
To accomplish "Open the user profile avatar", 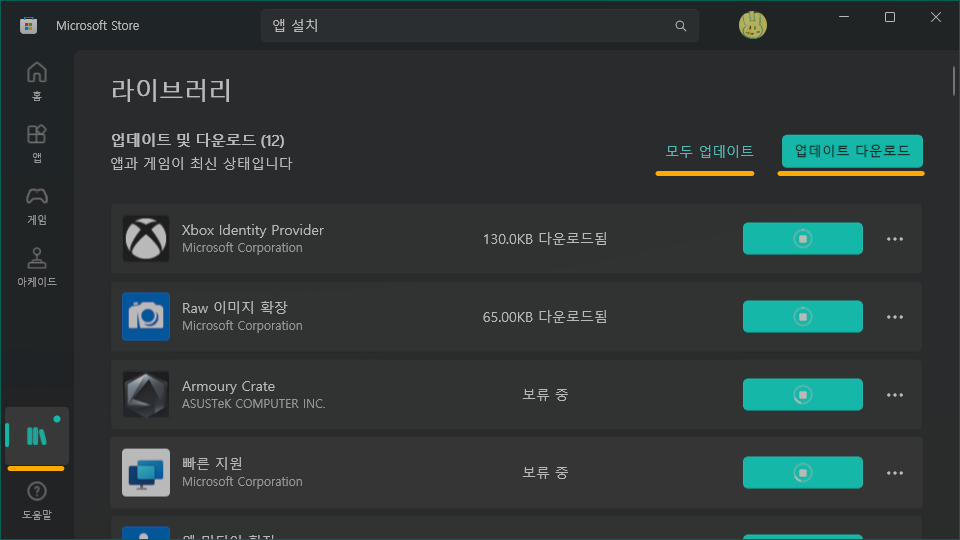I will coord(753,26).
